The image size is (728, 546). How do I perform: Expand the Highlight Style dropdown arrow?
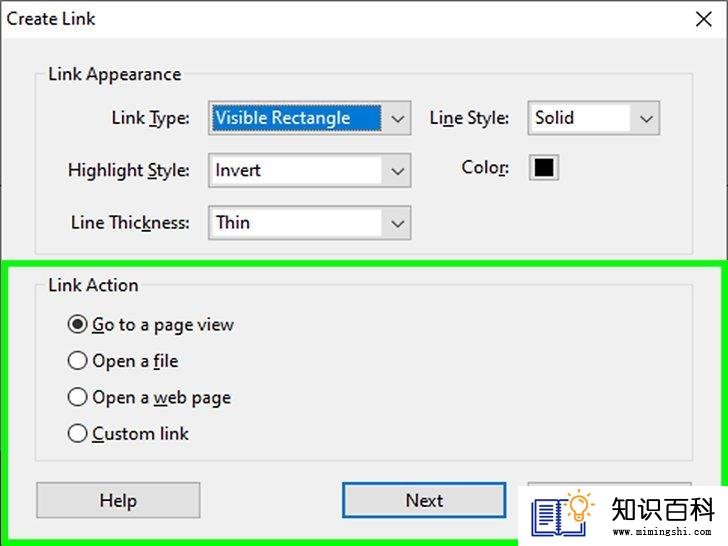click(397, 171)
